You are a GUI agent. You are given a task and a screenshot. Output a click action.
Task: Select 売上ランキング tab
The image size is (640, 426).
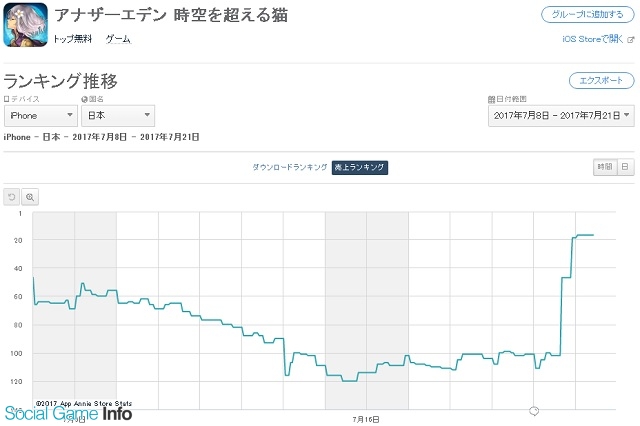(x=360, y=167)
